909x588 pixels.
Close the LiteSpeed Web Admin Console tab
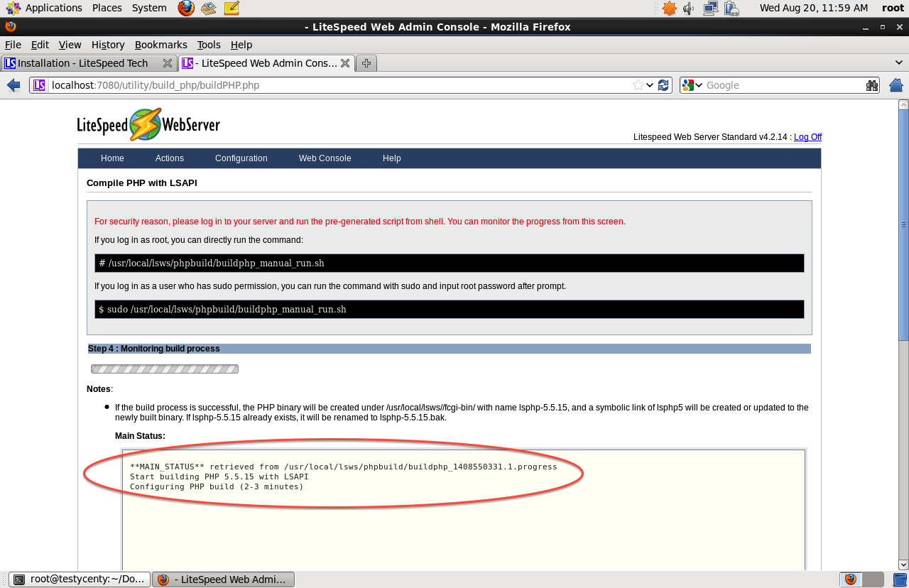tap(345, 63)
